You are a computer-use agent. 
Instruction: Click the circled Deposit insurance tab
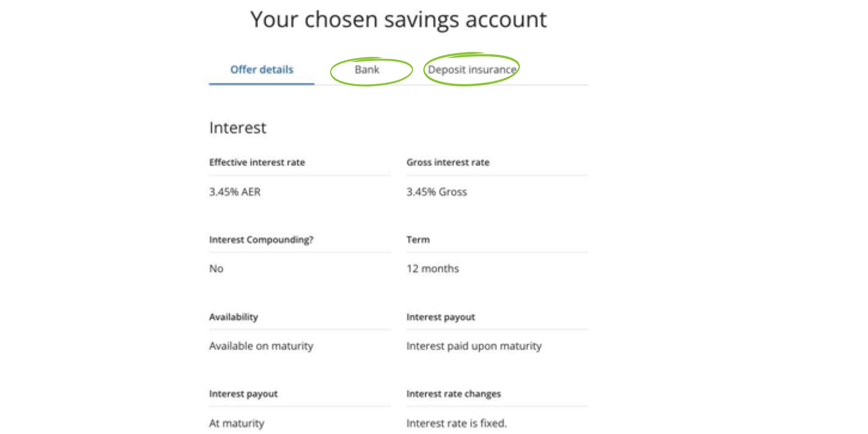[x=472, y=69]
